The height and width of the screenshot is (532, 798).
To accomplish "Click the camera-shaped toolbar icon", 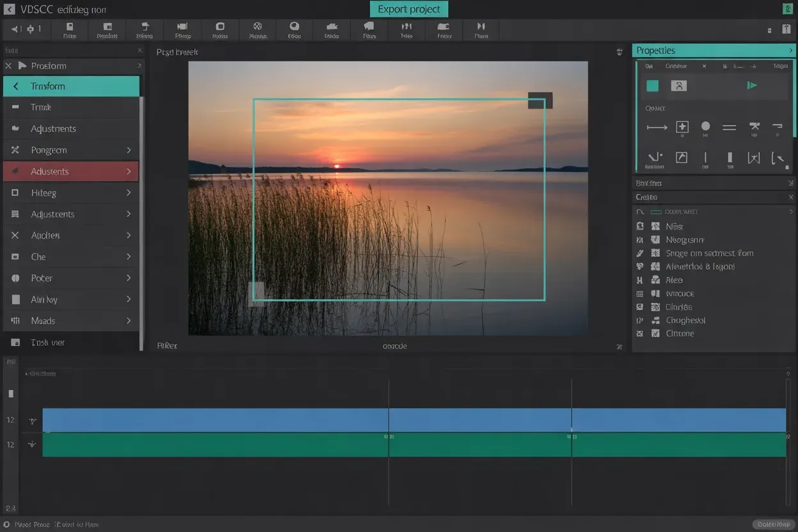I will [x=182, y=27].
